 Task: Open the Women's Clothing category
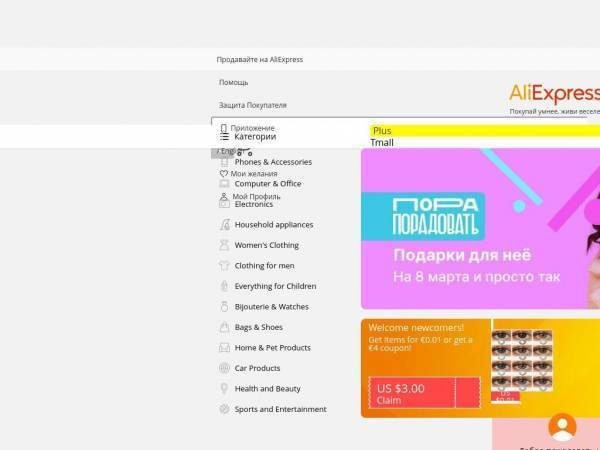267,245
